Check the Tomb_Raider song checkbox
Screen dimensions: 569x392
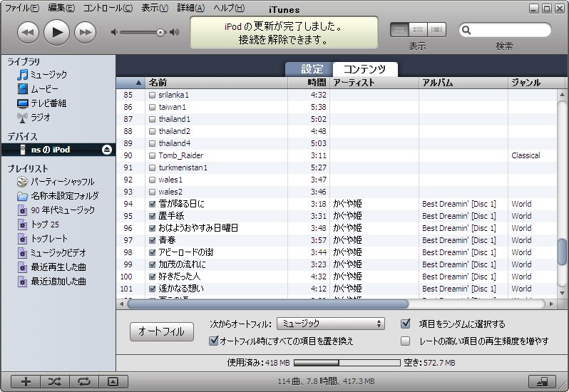[153, 155]
